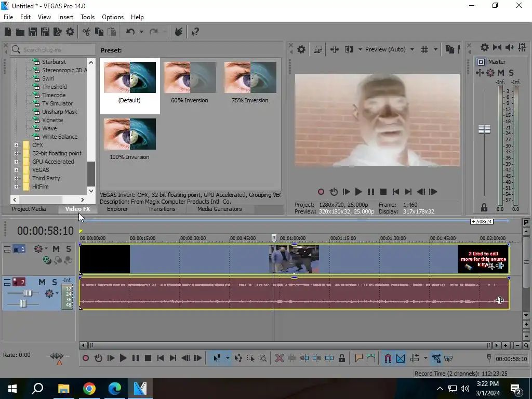Stop timeline playback in transport bar

tap(148, 358)
